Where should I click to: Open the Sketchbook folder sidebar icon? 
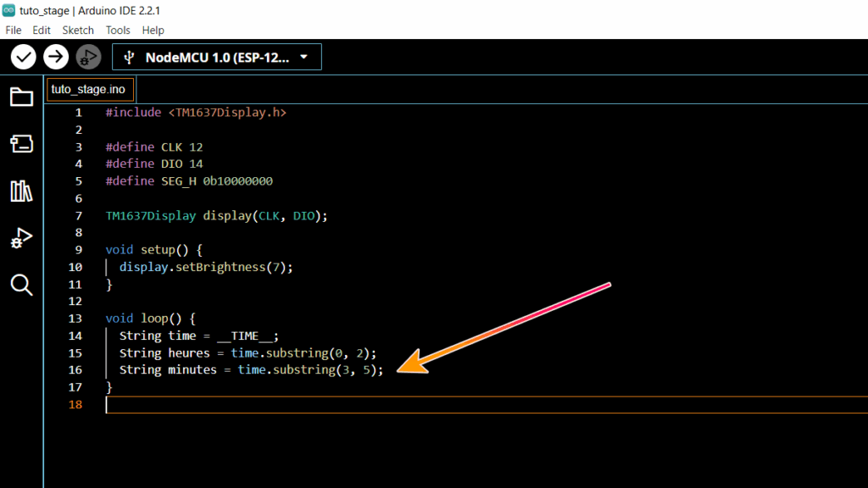click(21, 97)
